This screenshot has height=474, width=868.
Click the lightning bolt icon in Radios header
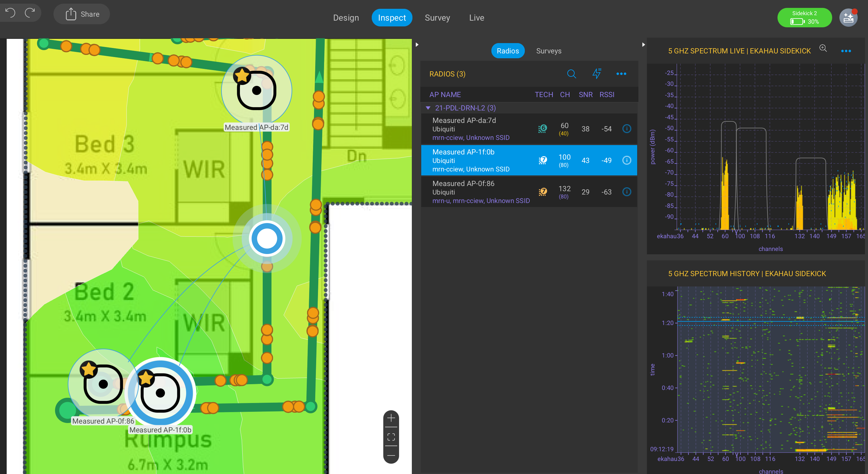pyautogui.click(x=597, y=74)
